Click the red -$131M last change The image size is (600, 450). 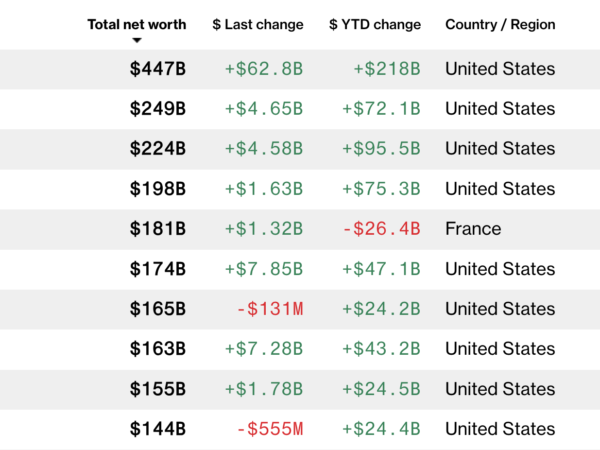(270, 309)
